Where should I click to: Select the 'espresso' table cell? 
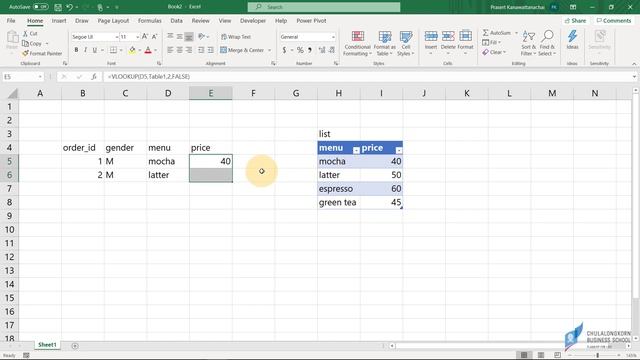click(339, 189)
